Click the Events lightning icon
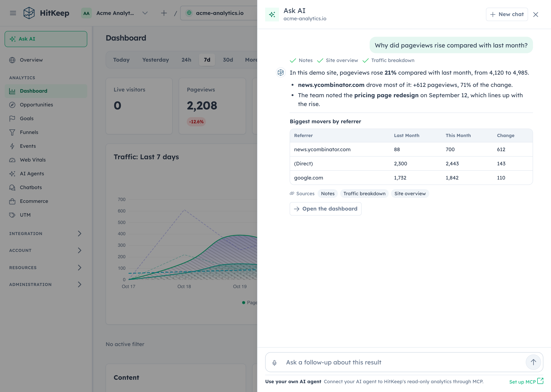The height and width of the screenshot is (392, 551). (12, 146)
